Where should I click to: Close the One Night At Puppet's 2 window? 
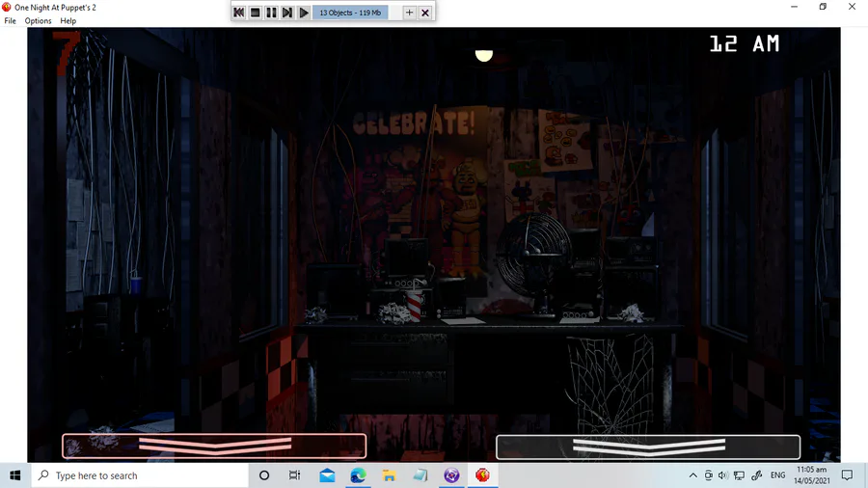852,7
